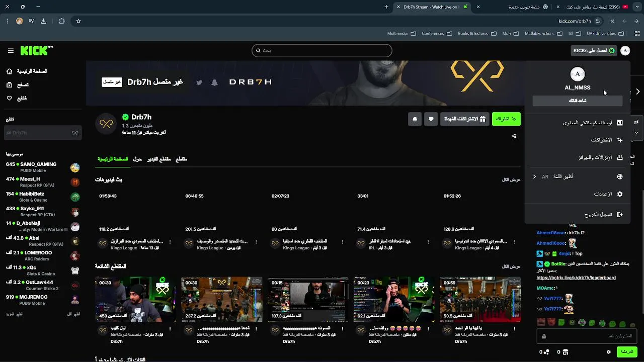This screenshot has height=362, width=644.
Task: Select the home tab of the channel
Action: pyautogui.click(x=113, y=159)
